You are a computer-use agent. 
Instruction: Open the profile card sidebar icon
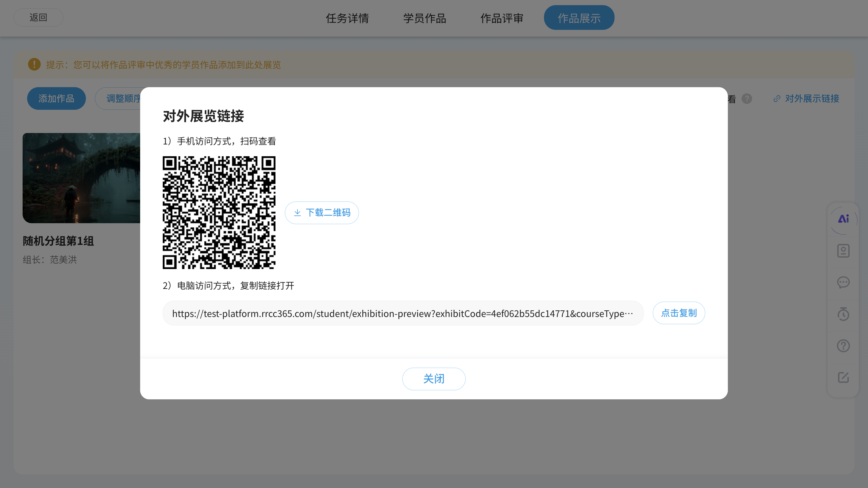(x=843, y=251)
